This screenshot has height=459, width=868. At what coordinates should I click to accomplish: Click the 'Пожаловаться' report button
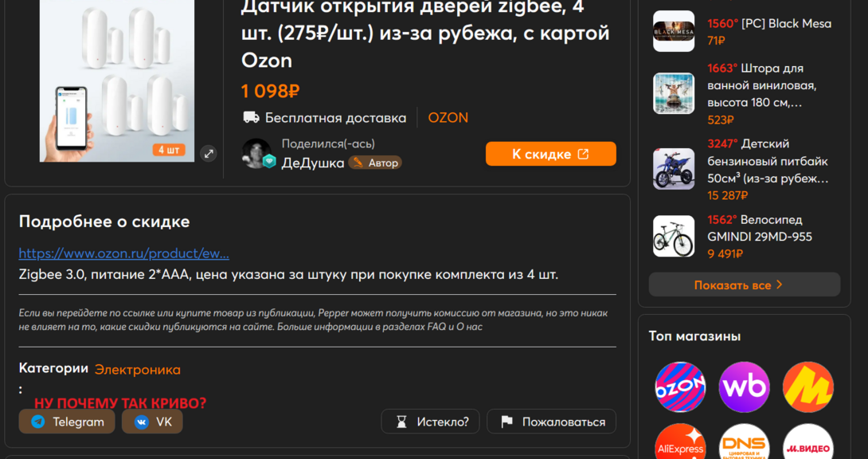click(x=551, y=422)
